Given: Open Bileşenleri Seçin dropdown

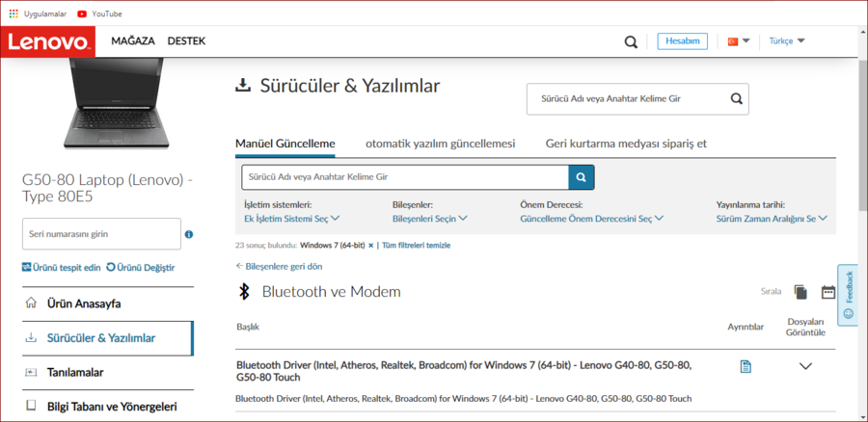Looking at the screenshot, I should 430,219.
